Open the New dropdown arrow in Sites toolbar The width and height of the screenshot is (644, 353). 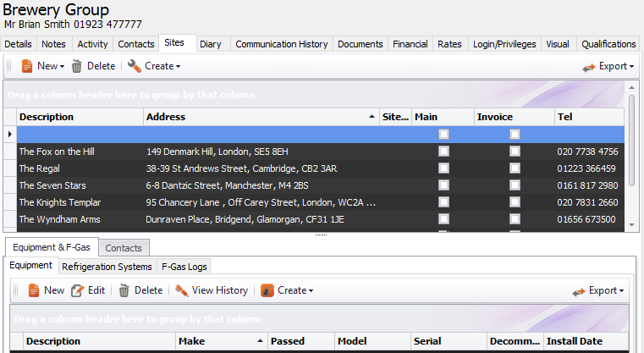(62, 67)
